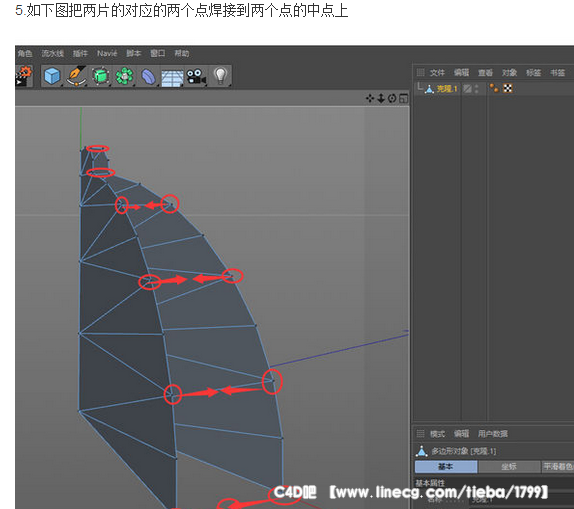This screenshot has width=574, height=509.
Task: Open the 流水线 menu
Action: 52,53
